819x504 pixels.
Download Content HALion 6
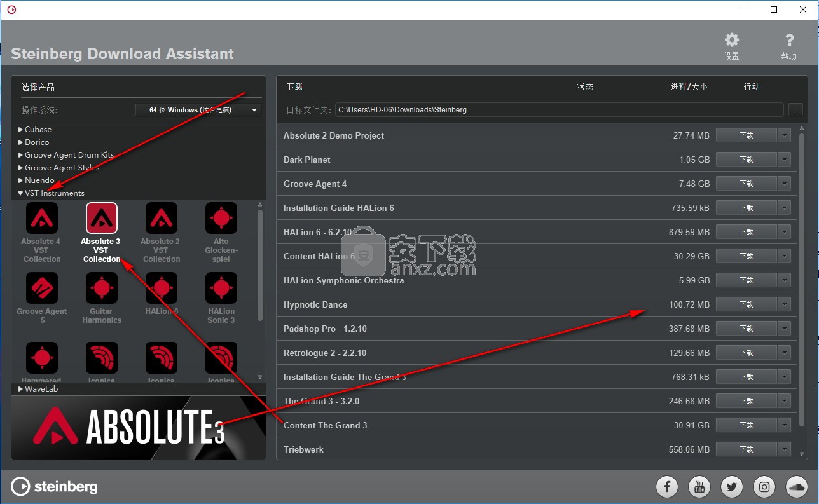point(747,256)
